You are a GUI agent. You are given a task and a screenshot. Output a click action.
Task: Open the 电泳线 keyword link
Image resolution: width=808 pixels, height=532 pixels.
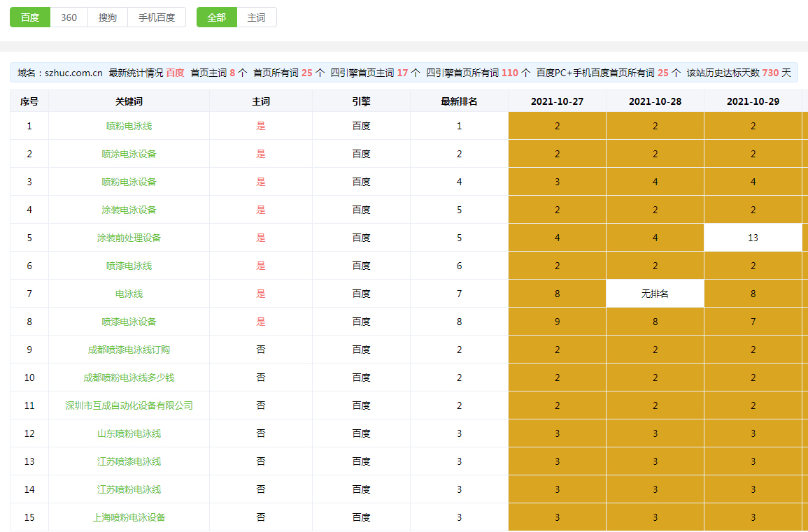tap(129, 294)
